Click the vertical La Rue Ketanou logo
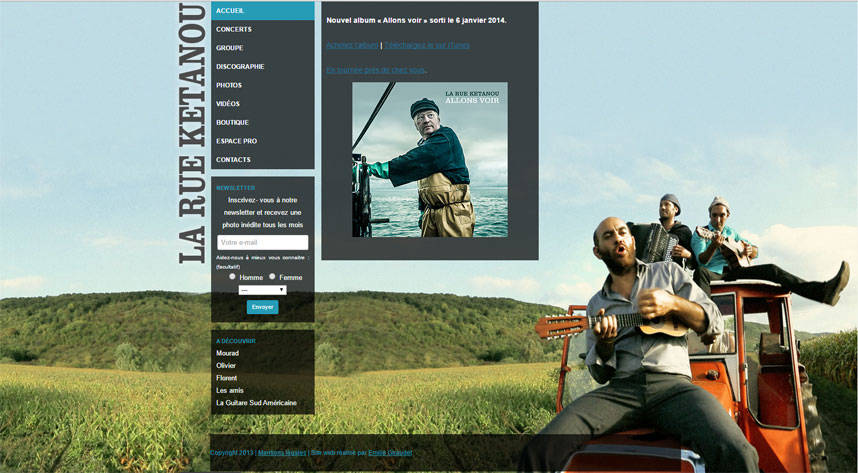The height and width of the screenshot is (473, 858). (x=192, y=133)
